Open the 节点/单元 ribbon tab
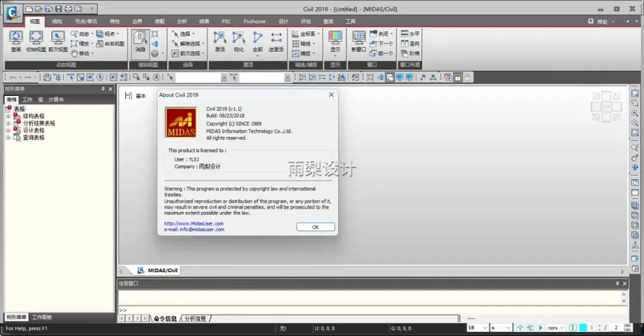This screenshot has width=644, height=336. (86, 21)
